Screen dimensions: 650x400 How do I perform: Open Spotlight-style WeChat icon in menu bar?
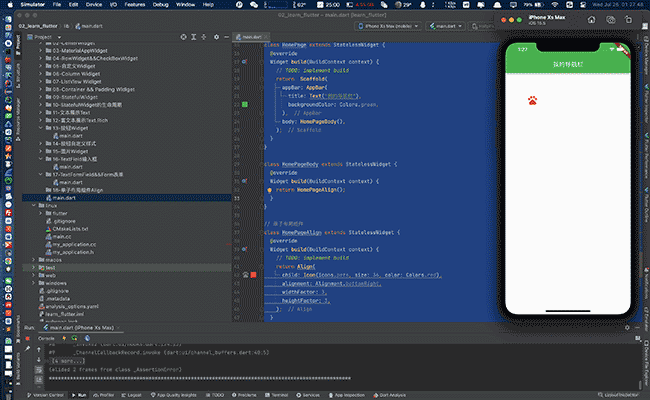coord(254,5)
